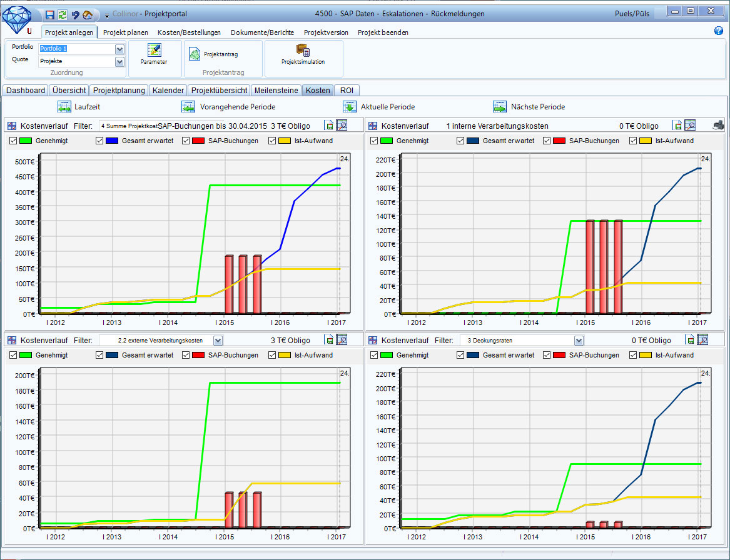Viewport: 730px width, 560px height.
Task: Click export icon of the Deckungsraten chart
Action: click(x=691, y=340)
